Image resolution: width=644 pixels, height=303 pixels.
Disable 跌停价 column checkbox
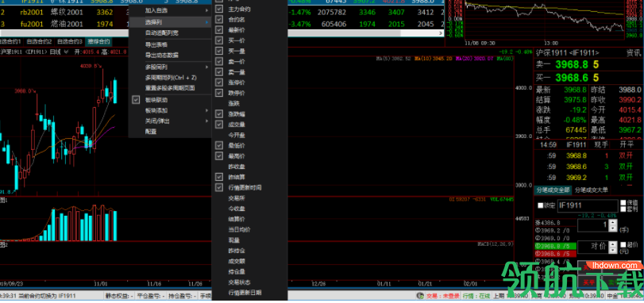pyautogui.click(x=219, y=93)
